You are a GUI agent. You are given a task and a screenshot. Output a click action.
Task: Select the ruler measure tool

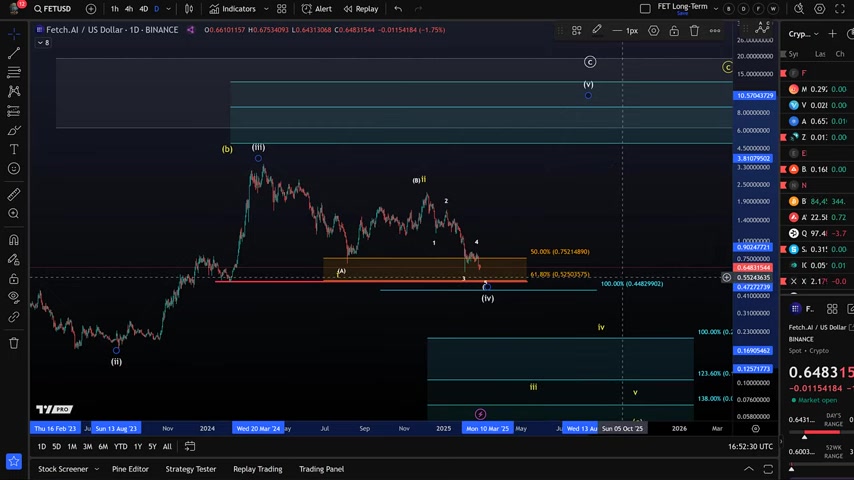[14, 194]
